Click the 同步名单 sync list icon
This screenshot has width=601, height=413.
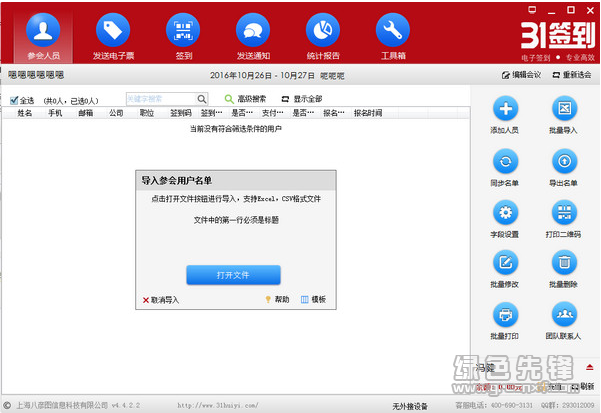505,161
